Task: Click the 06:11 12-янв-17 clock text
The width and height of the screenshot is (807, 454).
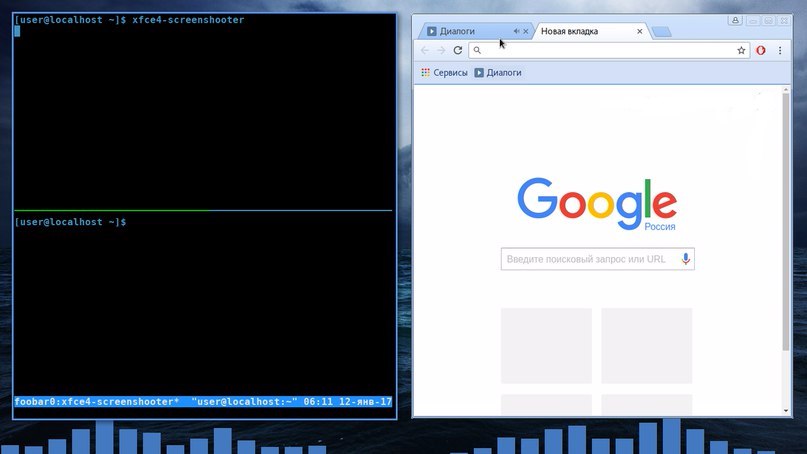Action: click(x=347, y=401)
